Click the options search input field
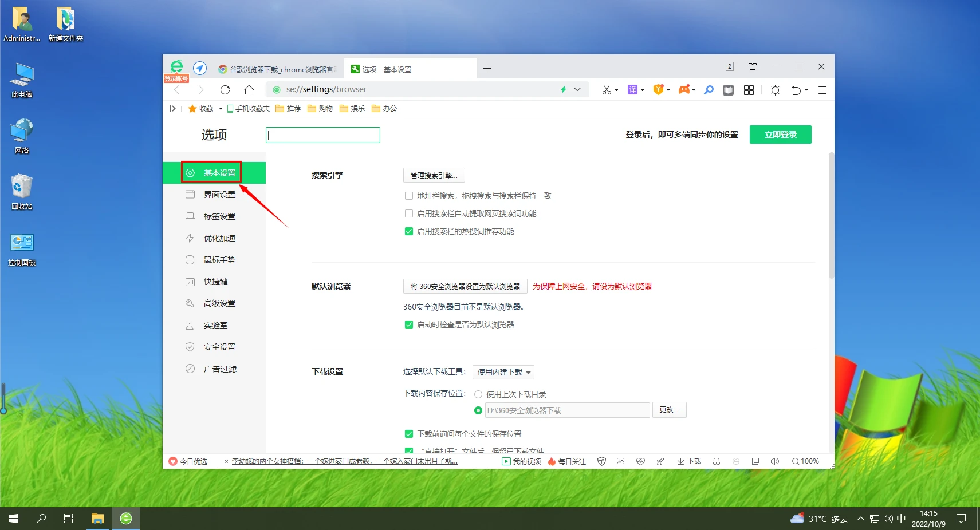 click(323, 135)
